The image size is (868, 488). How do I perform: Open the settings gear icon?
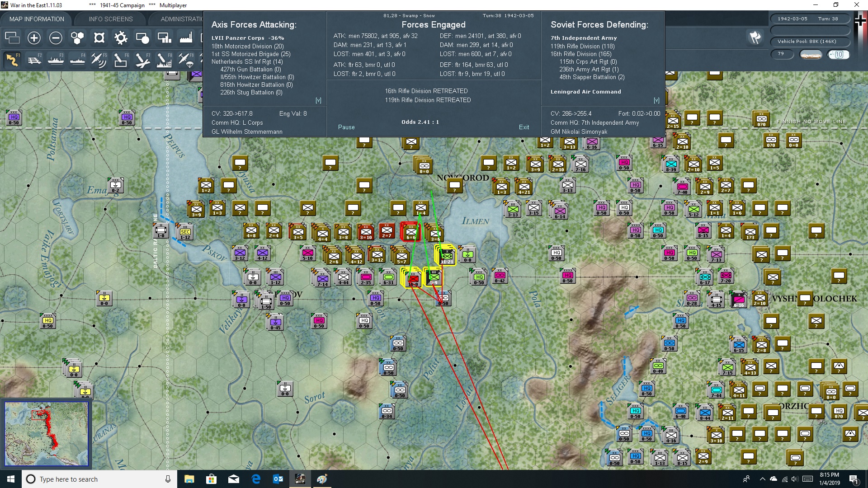tap(121, 38)
